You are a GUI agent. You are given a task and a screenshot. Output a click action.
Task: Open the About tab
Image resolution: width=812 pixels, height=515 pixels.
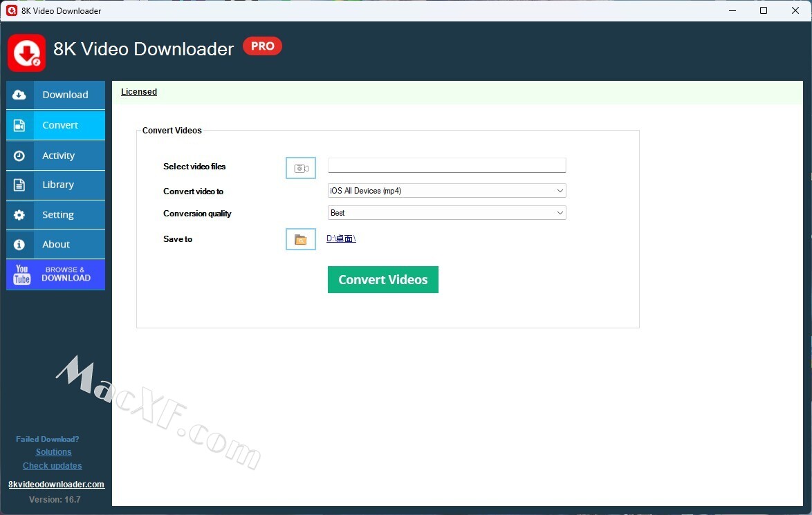tap(55, 244)
